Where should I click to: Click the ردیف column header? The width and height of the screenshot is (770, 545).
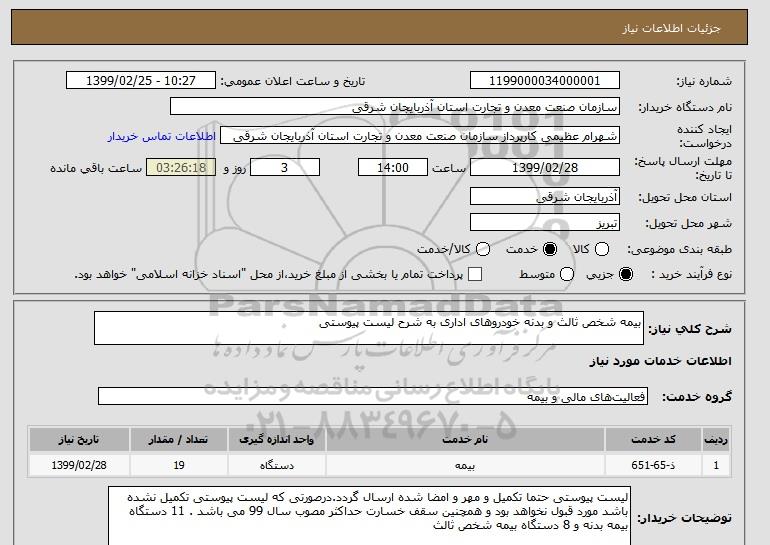716,439
